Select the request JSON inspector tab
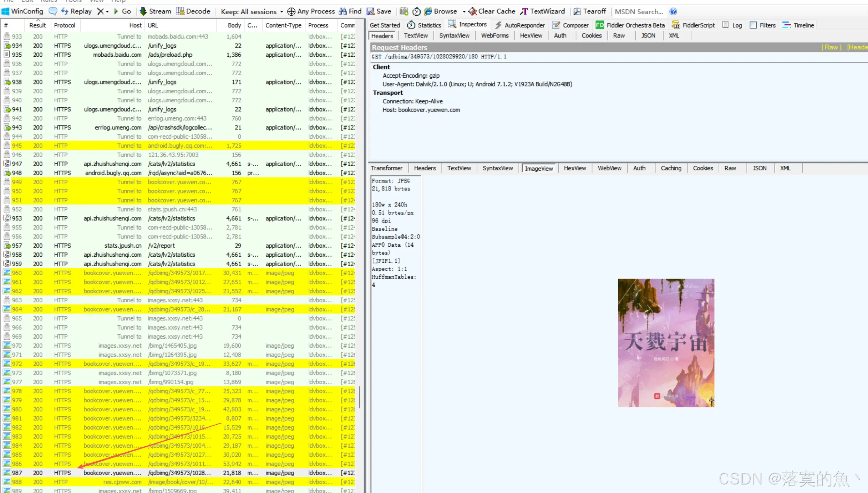This screenshot has width=868, height=493. click(648, 36)
